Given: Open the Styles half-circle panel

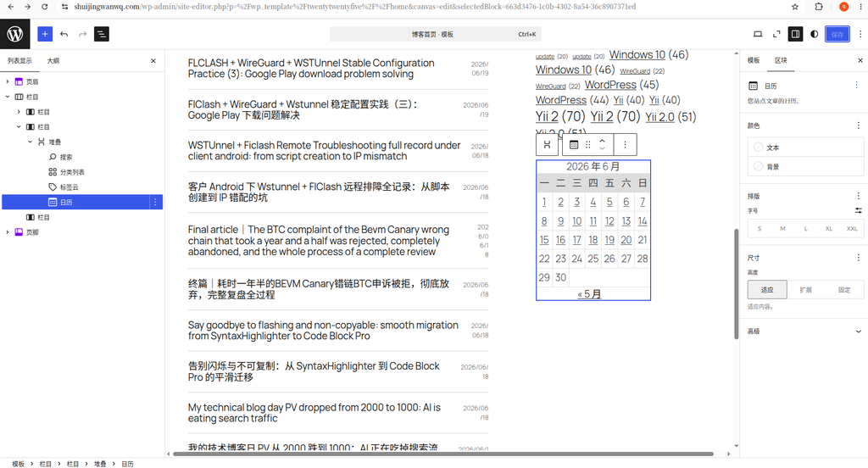Looking at the screenshot, I should 815,34.
